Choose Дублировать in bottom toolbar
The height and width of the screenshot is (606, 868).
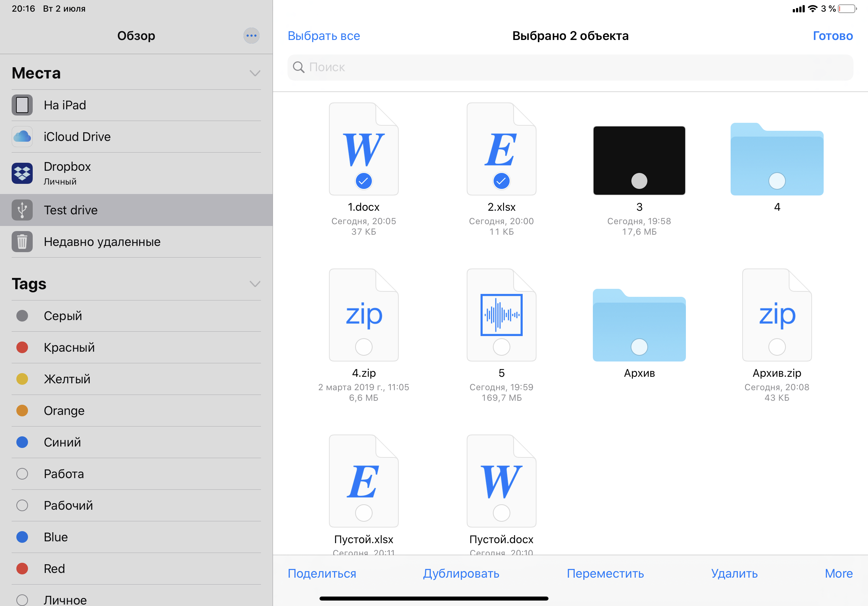(x=461, y=573)
